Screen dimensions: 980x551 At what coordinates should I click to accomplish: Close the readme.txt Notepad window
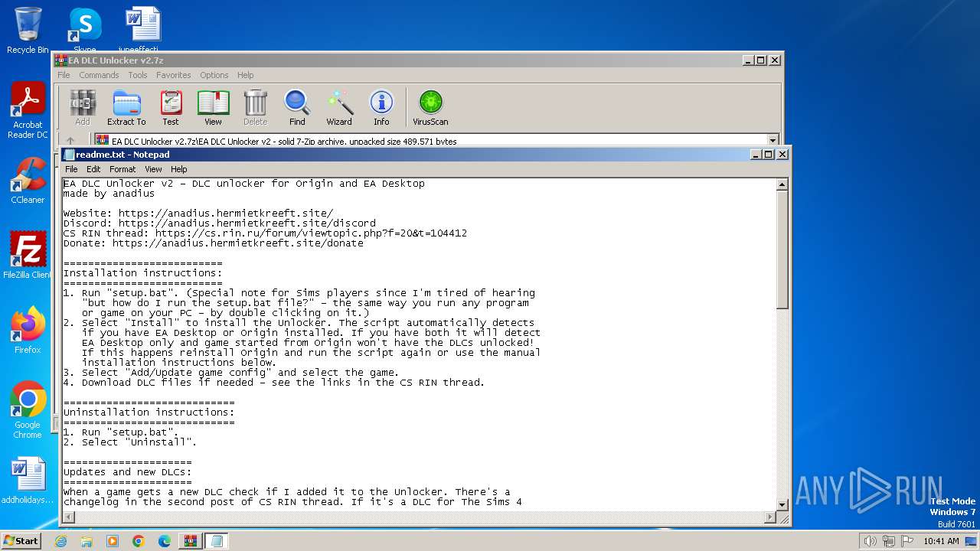coord(782,154)
